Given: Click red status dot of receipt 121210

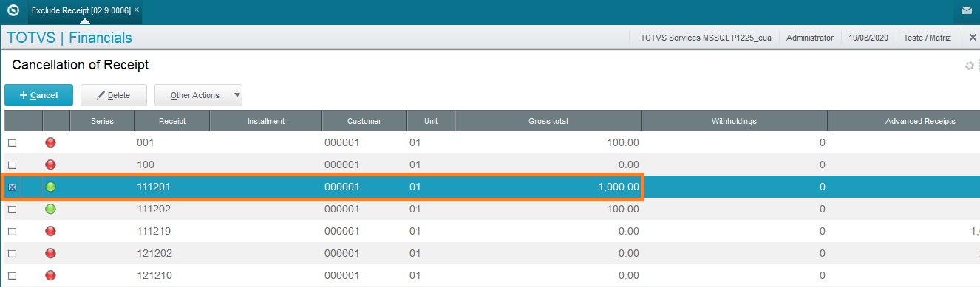Looking at the screenshot, I should click(50, 275).
